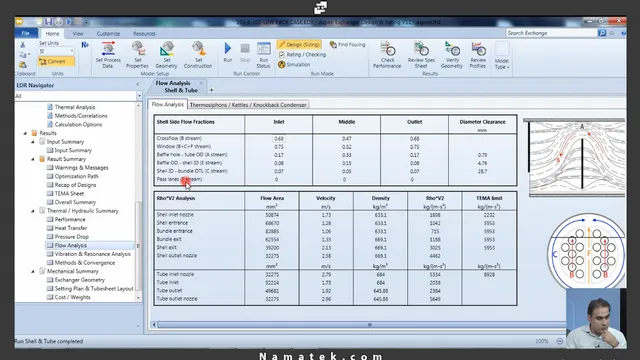640x360 pixels.
Task: Add a new document tab with plus
Action: click(x=211, y=90)
